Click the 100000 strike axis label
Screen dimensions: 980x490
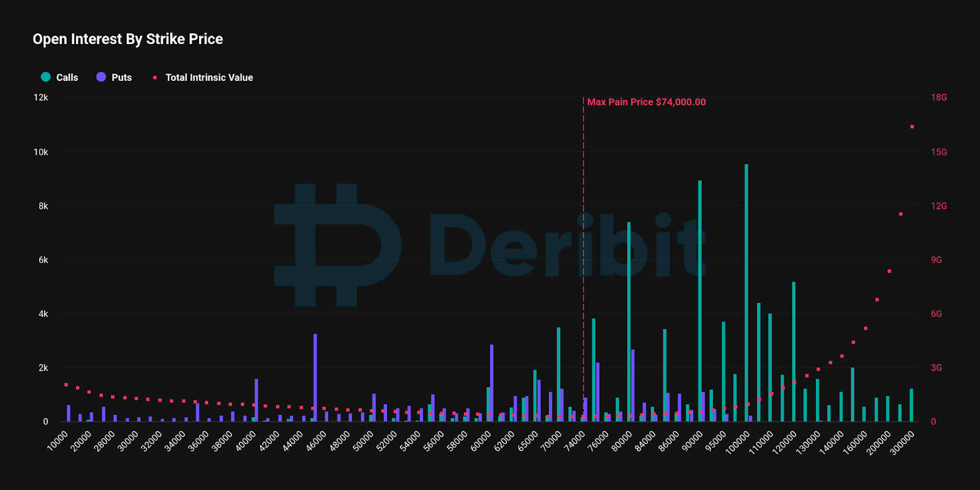point(737,442)
